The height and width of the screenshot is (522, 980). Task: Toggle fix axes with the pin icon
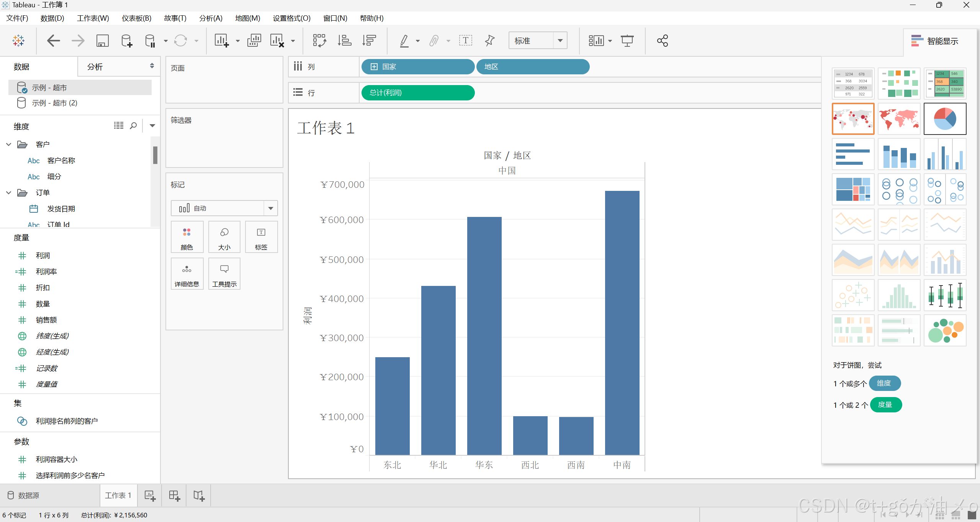[x=489, y=41]
